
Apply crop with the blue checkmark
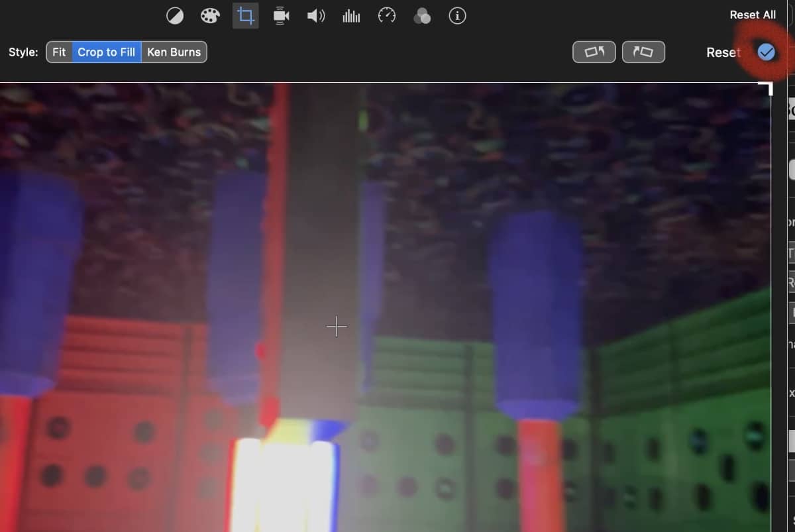[767, 52]
